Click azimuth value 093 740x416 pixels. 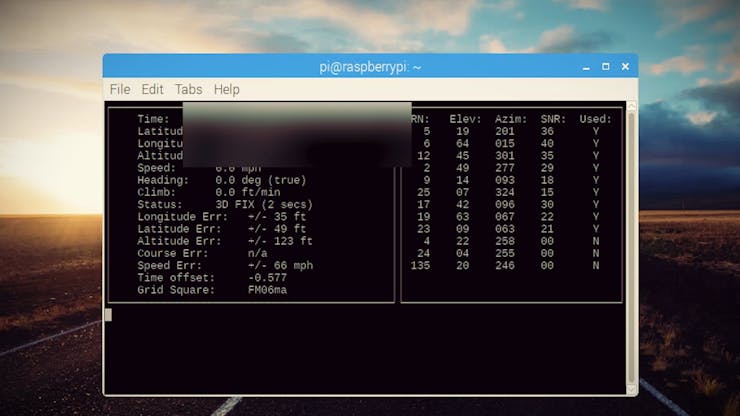click(505, 180)
